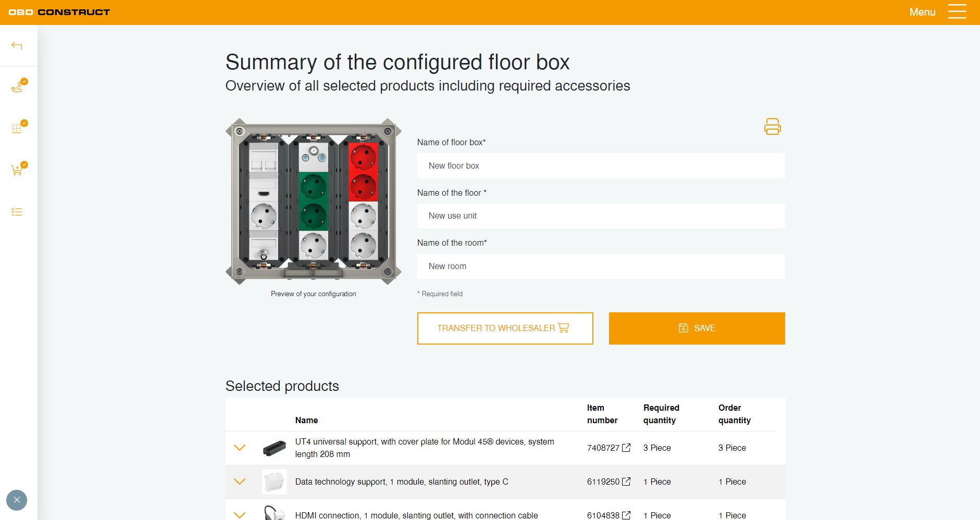Click the back arrow in the sidebar
The image size is (980, 520).
click(17, 46)
